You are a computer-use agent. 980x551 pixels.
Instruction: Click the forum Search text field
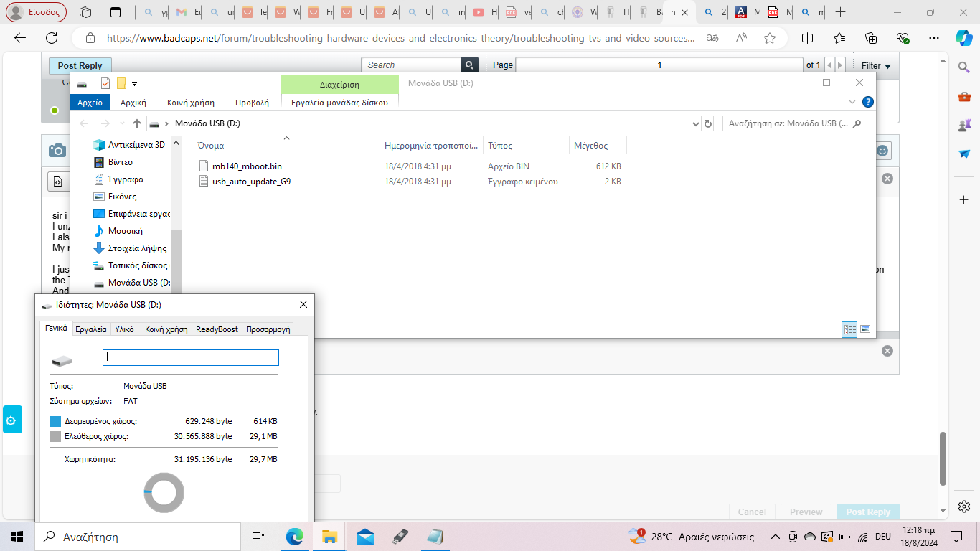[x=411, y=65]
